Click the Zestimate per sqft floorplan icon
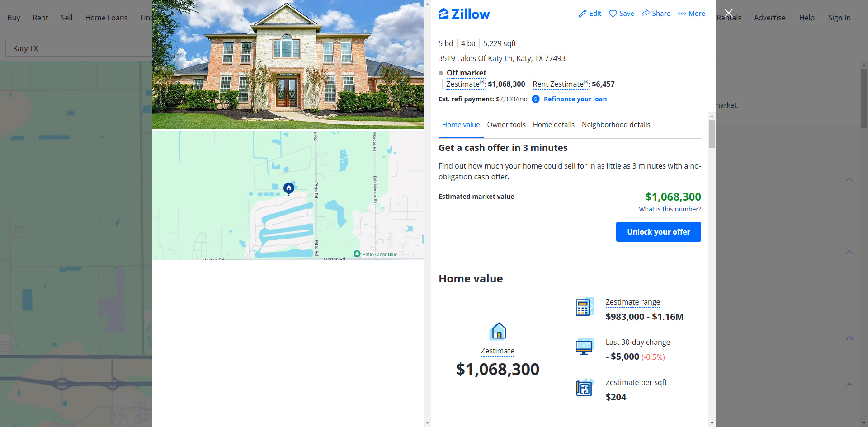 (x=584, y=388)
